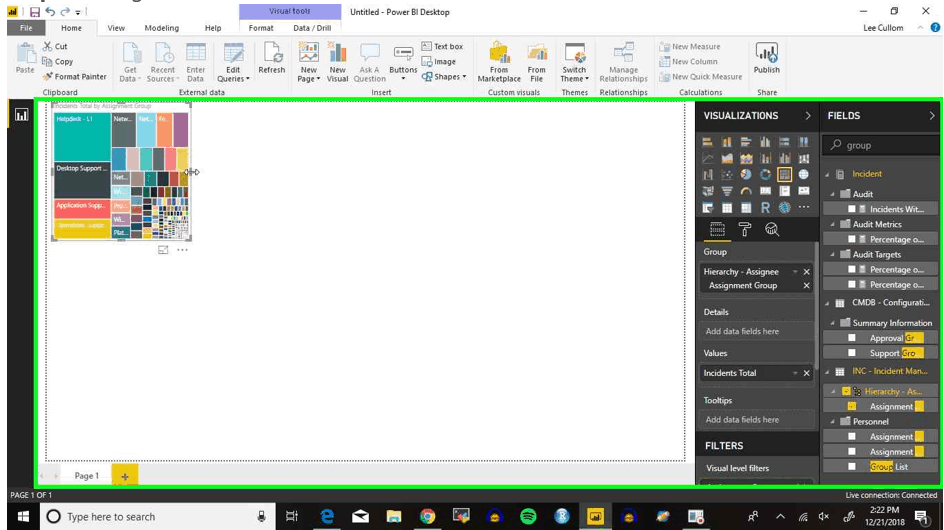Collapse the Fields pane chevron

[x=932, y=116]
